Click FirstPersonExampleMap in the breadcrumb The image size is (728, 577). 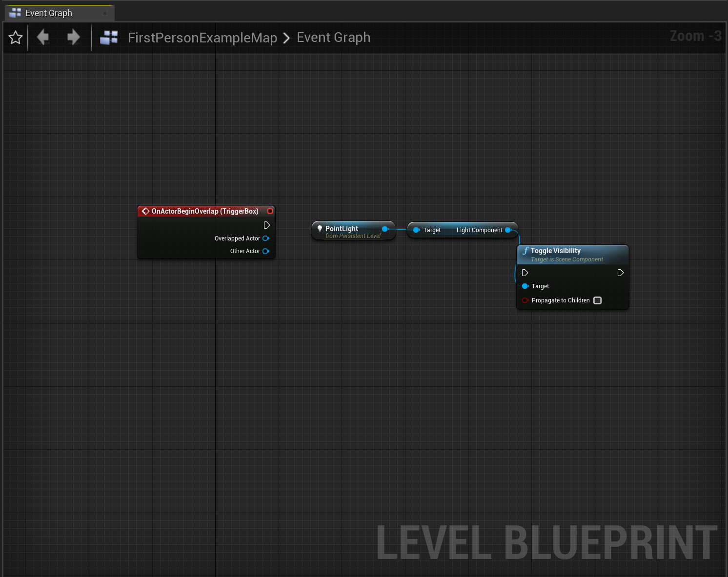(202, 38)
